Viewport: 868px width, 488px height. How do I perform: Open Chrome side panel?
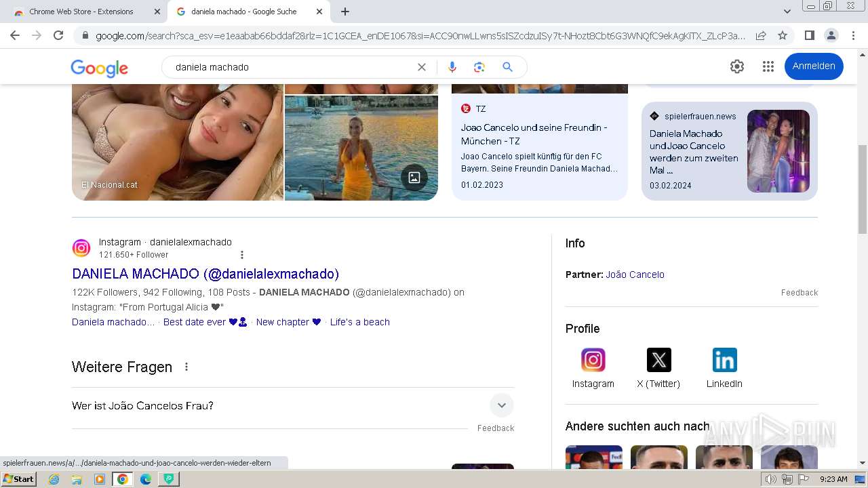click(809, 35)
